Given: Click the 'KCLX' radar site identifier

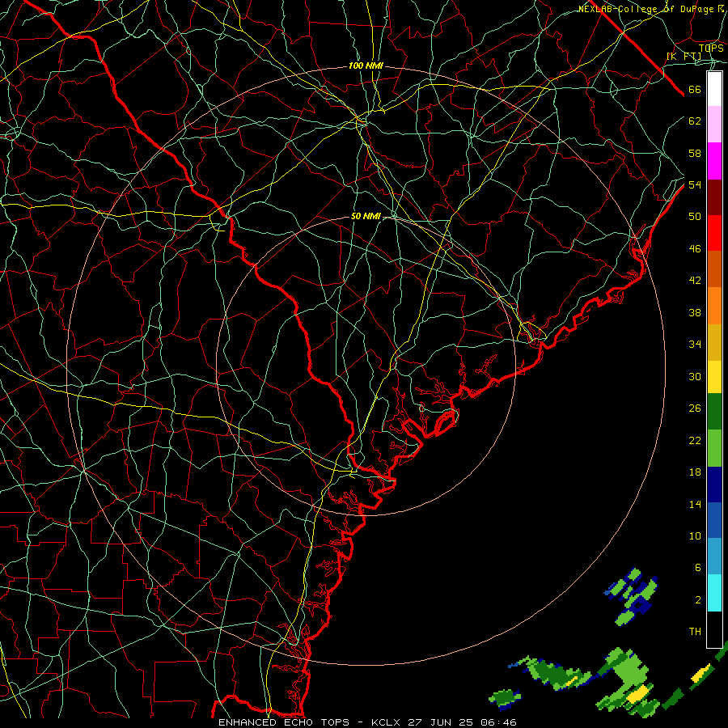Looking at the screenshot, I should point(387,722).
